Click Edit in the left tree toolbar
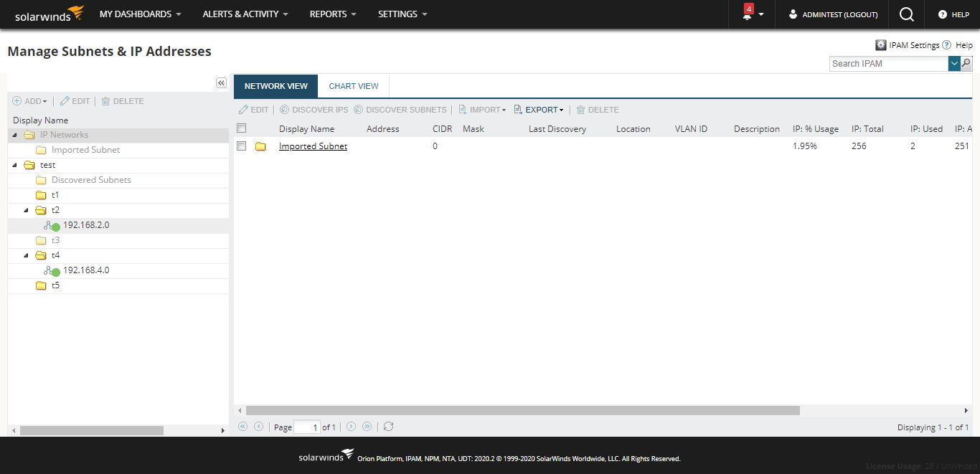This screenshot has width=980, height=474. click(75, 101)
